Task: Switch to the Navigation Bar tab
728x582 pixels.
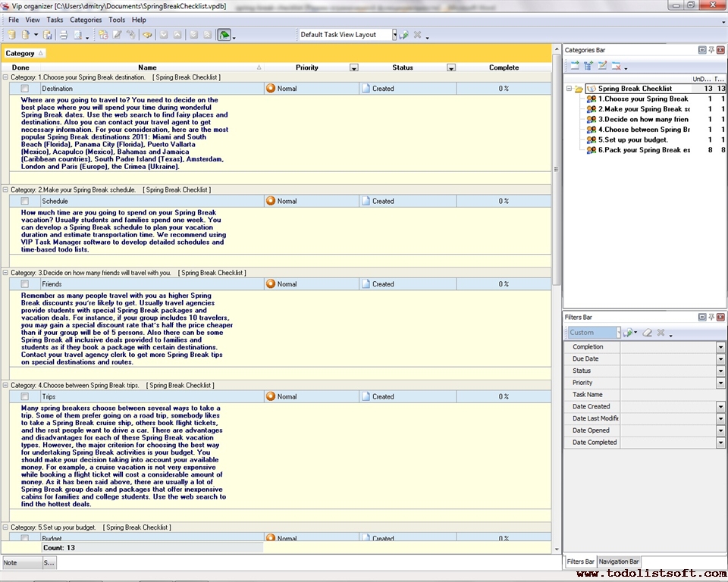Action: point(619,562)
